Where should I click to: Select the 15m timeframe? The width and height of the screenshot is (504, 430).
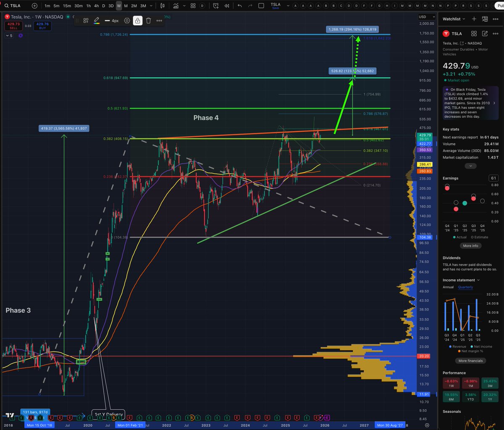[67, 6]
